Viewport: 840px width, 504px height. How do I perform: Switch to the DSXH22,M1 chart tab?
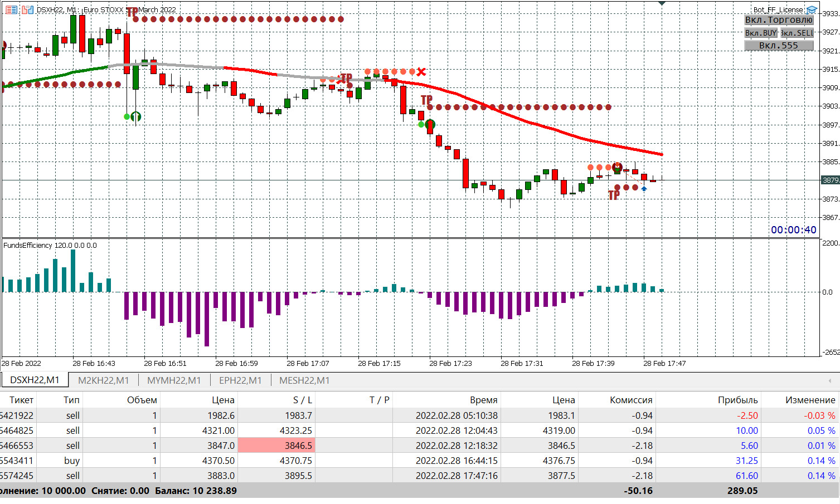click(x=35, y=380)
